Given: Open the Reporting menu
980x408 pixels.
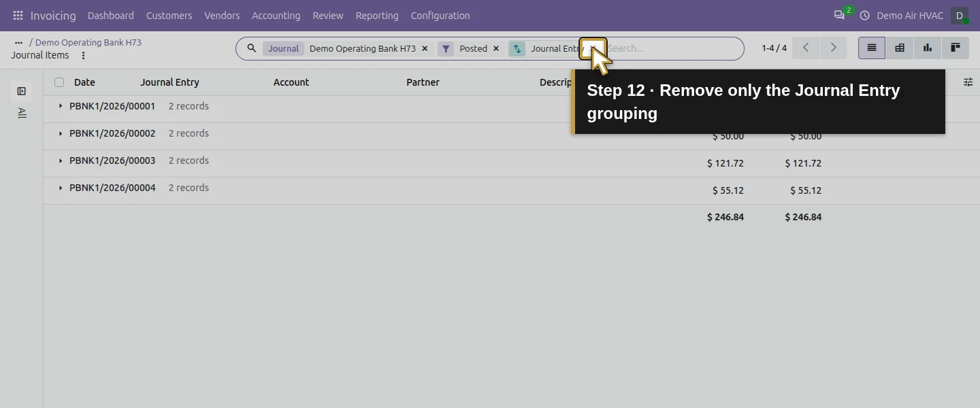Looking at the screenshot, I should [x=377, y=15].
